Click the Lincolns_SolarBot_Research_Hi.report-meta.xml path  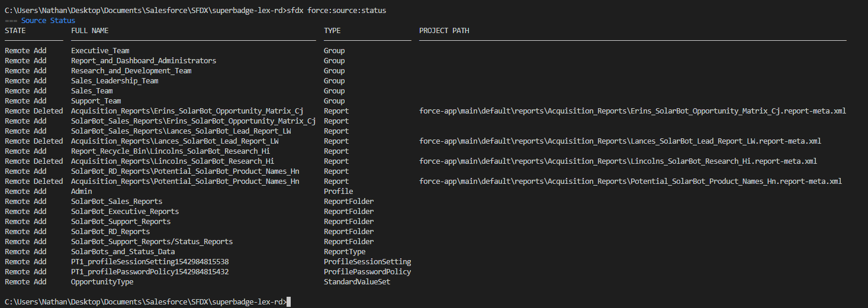coord(618,161)
